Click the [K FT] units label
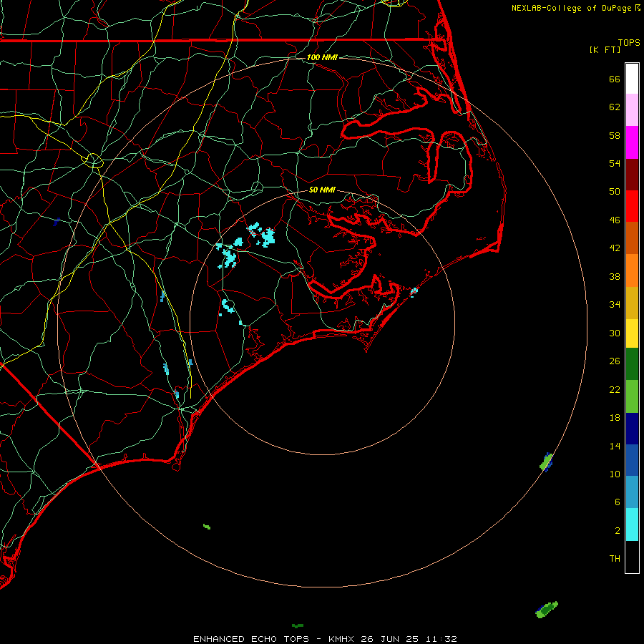The height and width of the screenshot is (644, 644). [x=605, y=50]
